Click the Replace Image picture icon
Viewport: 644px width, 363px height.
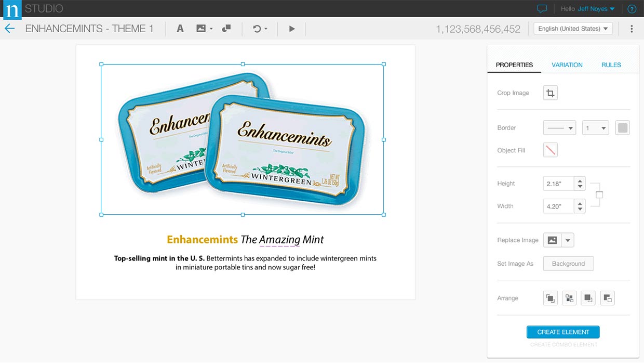coord(552,240)
